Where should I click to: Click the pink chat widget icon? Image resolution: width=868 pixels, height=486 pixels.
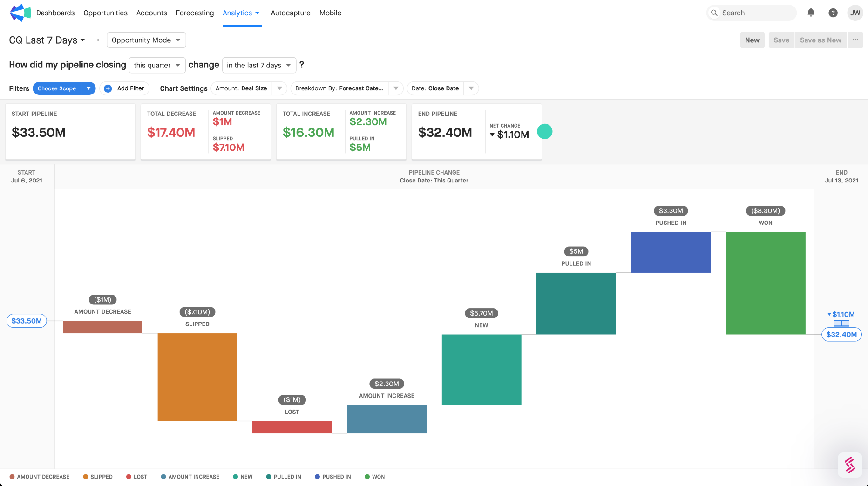pos(850,465)
